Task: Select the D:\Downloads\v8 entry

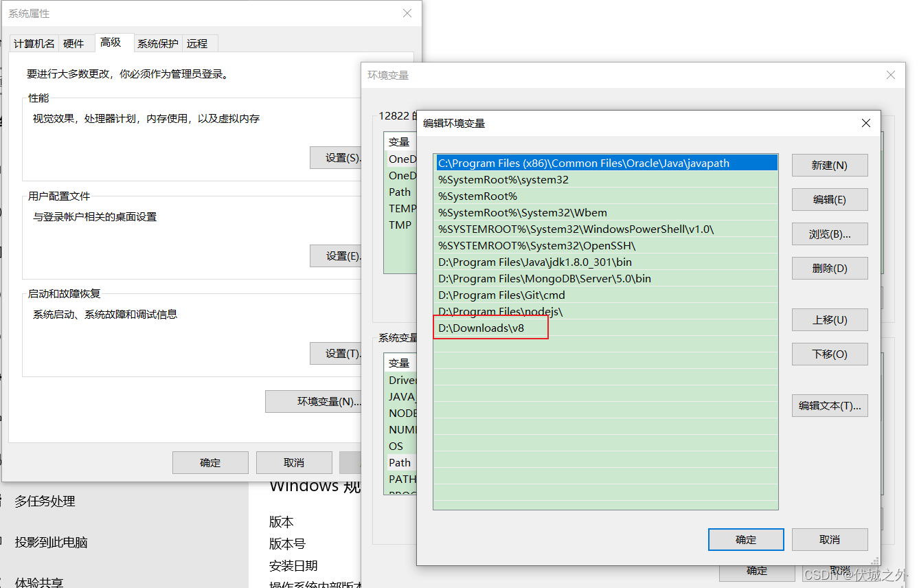Action: pyautogui.click(x=607, y=328)
